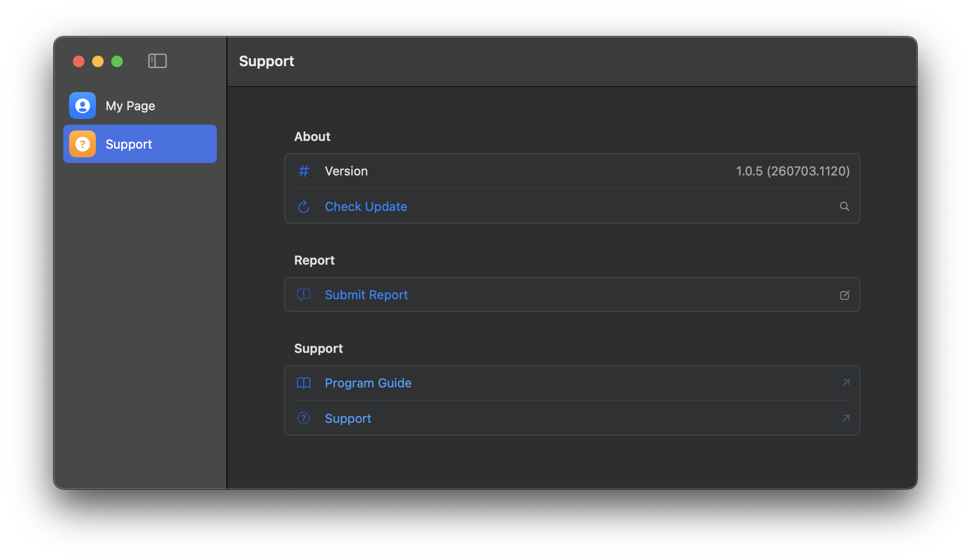Open My Page in sidebar

(x=140, y=105)
